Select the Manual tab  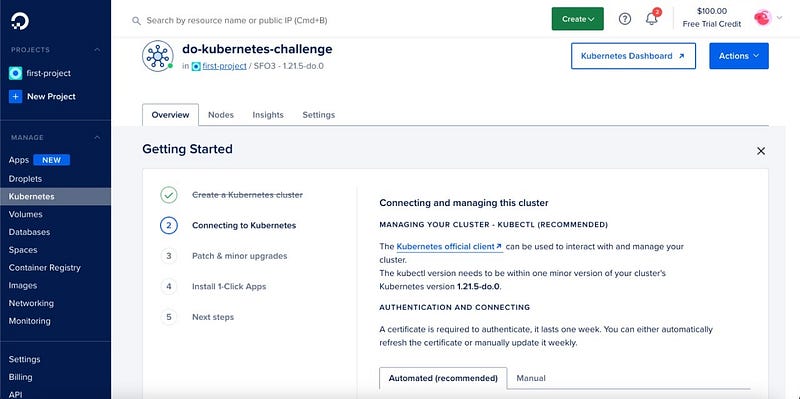point(531,378)
